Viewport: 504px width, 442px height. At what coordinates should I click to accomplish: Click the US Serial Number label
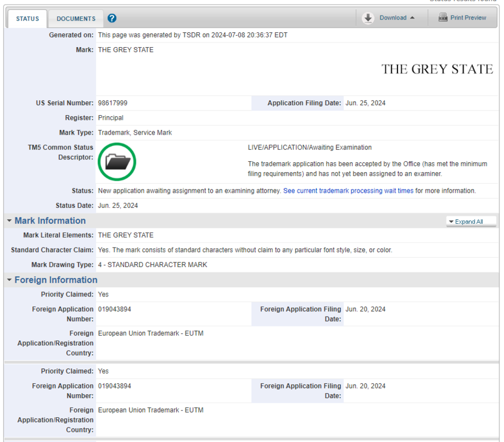(x=65, y=103)
